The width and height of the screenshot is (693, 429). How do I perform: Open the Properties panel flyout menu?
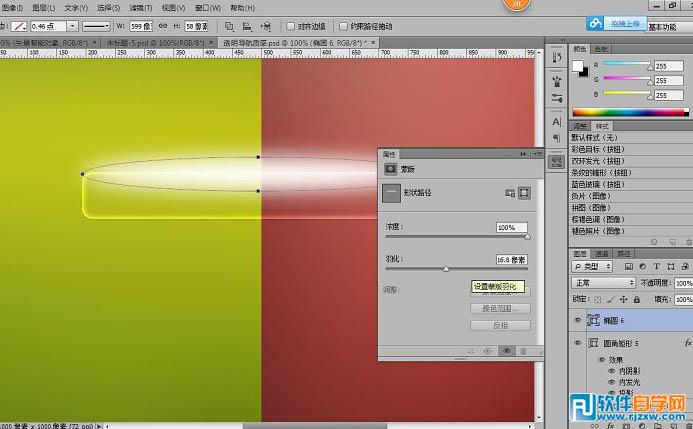[x=537, y=154]
